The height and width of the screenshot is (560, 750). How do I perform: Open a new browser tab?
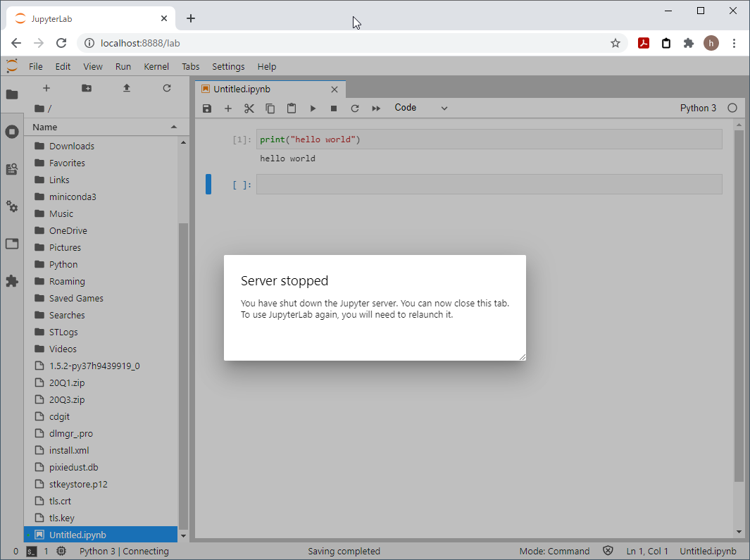click(x=191, y=18)
